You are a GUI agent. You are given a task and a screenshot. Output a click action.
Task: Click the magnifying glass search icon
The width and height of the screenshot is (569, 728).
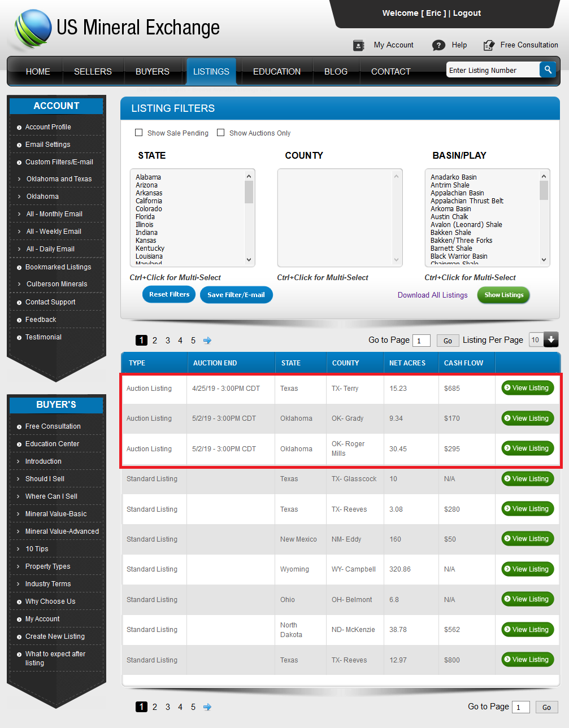(548, 69)
